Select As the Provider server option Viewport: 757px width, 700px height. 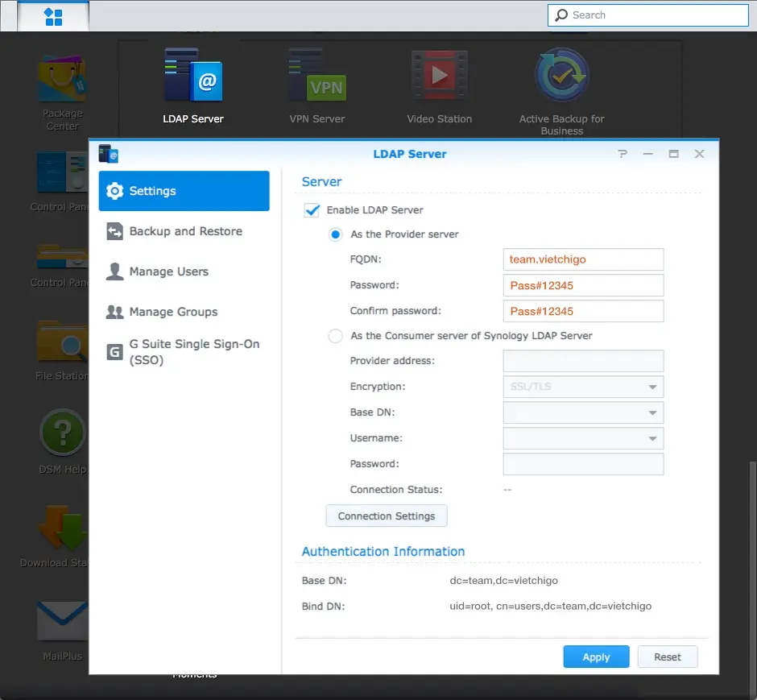tap(336, 234)
